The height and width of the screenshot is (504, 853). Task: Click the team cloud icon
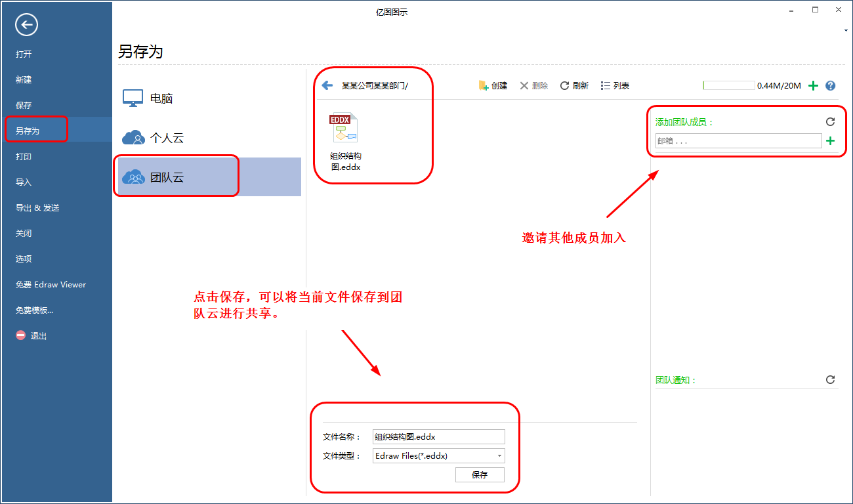(x=133, y=177)
